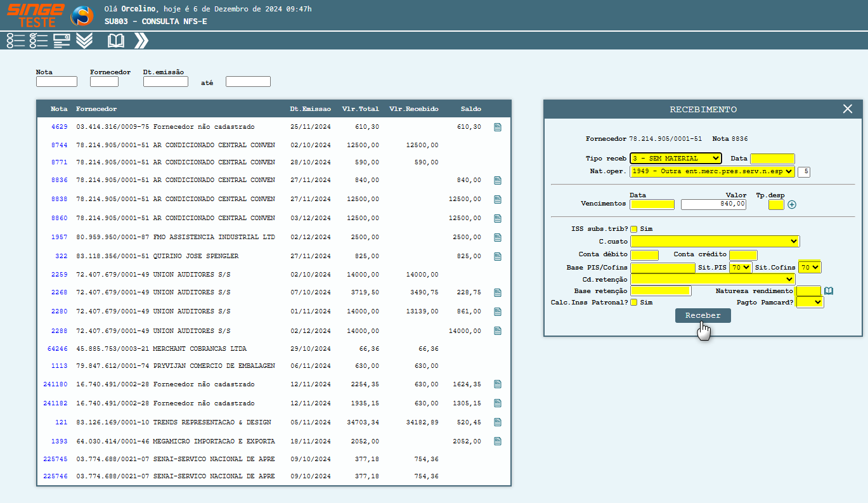Add a vencimento with the plus icon
This screenshot has height=503, width=868.
[x=792, y=204]
